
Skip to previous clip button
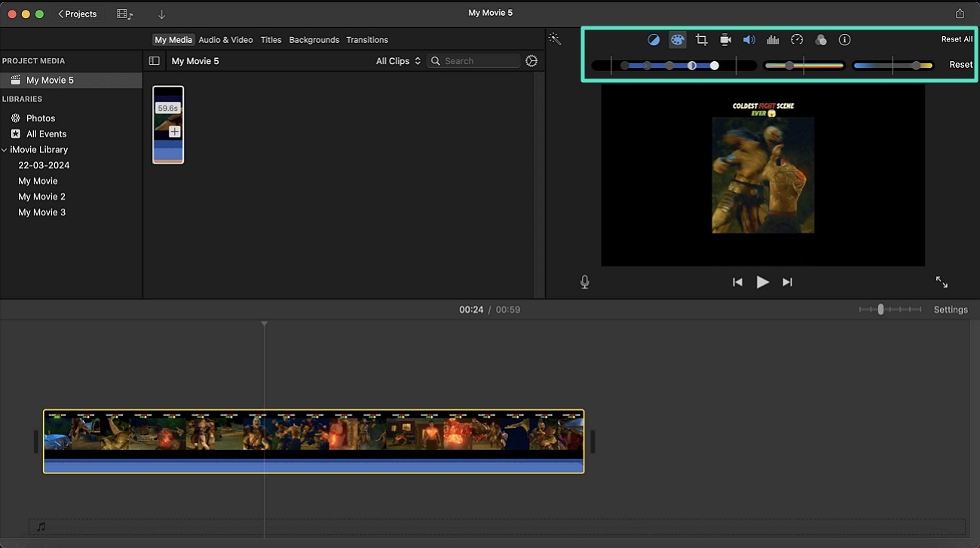[x=737, y=282]
